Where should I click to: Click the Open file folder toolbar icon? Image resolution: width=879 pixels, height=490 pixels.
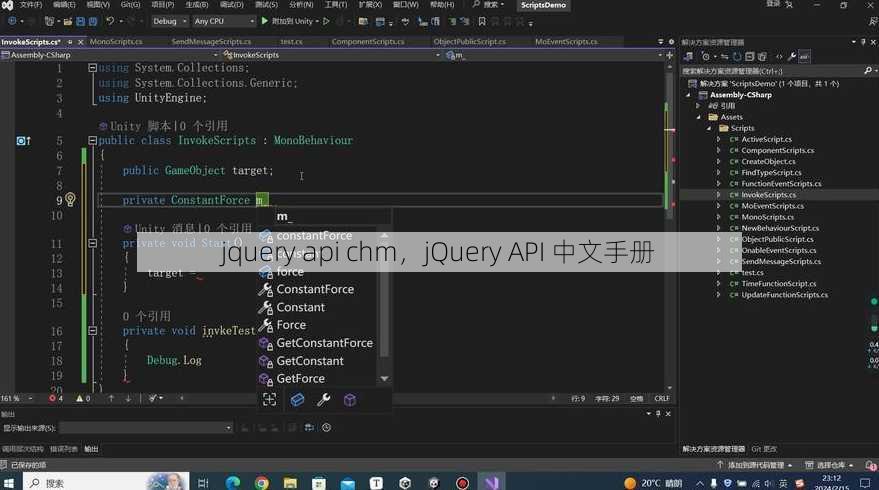tap(67, 21)
